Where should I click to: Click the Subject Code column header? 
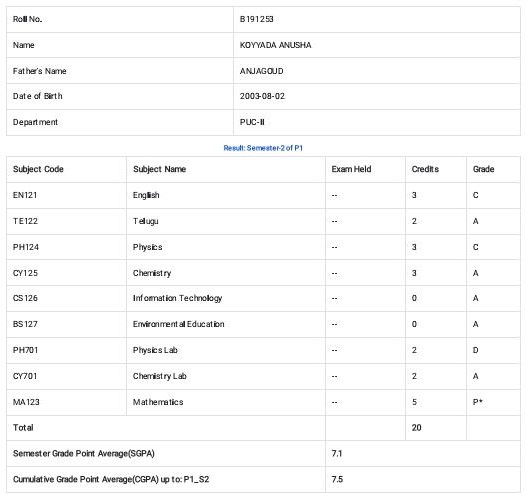pyautogui.click(x=38, y=169)
